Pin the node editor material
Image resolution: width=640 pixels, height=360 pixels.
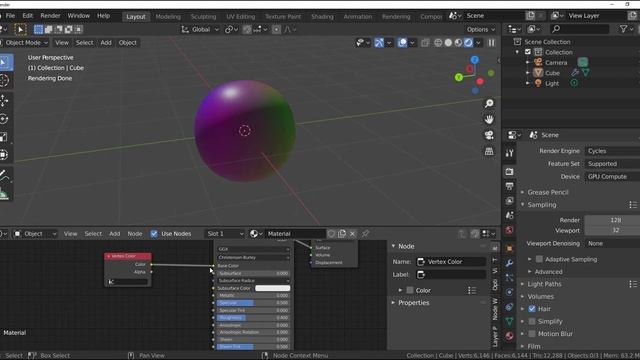click(x=365, y=233)
